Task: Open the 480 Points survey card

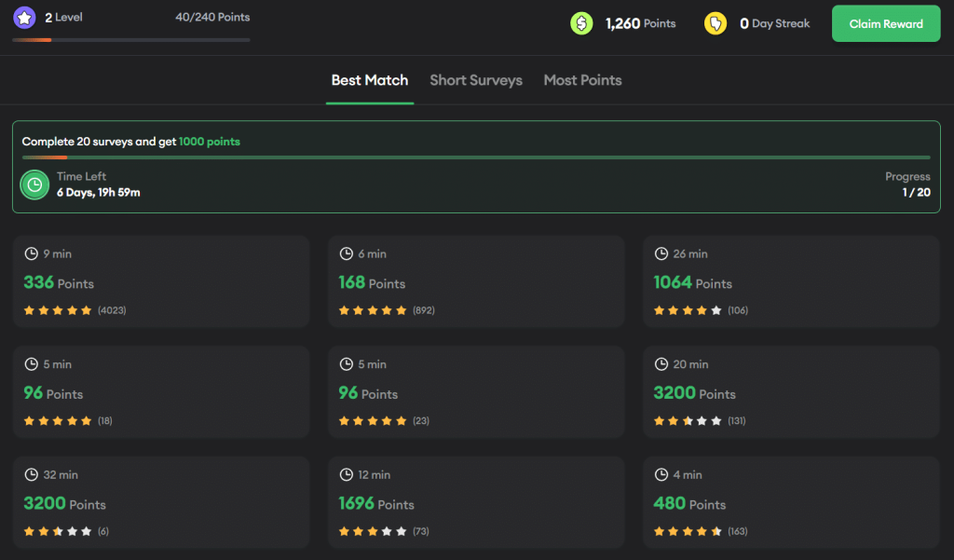Action: pyautogui.click(x=790, y=502)
